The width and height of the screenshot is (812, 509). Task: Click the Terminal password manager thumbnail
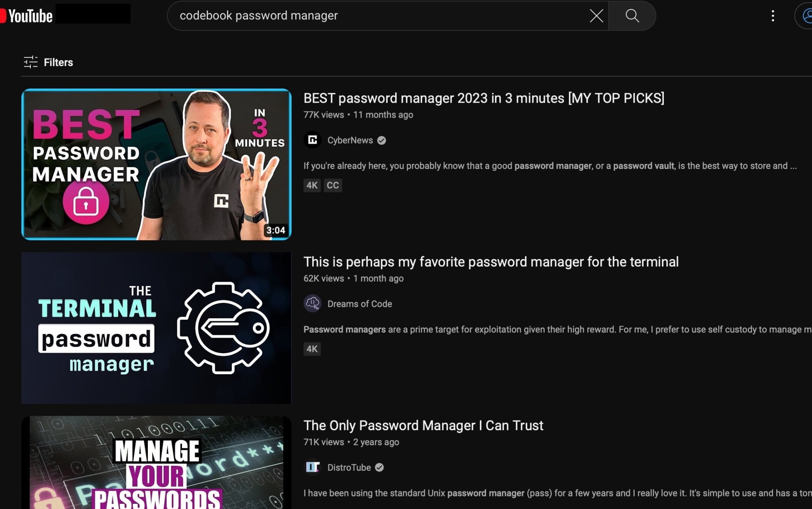coord(156,328)
